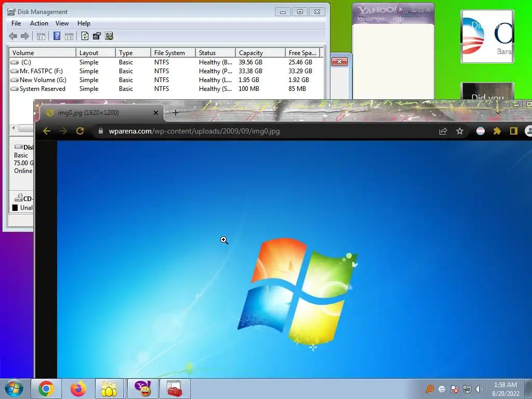The height and width of the screenshot is (399, 532).
Task: Click the Windows Start orb
Action: point(14,389)
